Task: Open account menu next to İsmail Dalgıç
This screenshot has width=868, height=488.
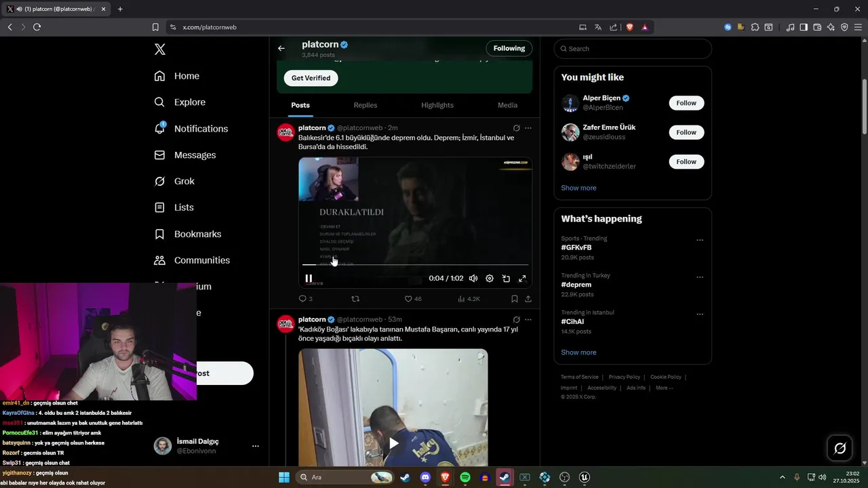Action: 256,446
